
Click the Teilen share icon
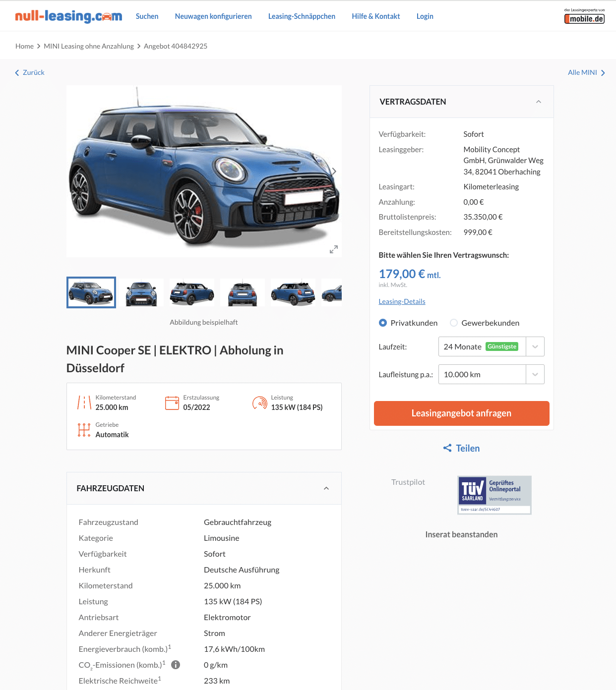[x=447, y=448]
